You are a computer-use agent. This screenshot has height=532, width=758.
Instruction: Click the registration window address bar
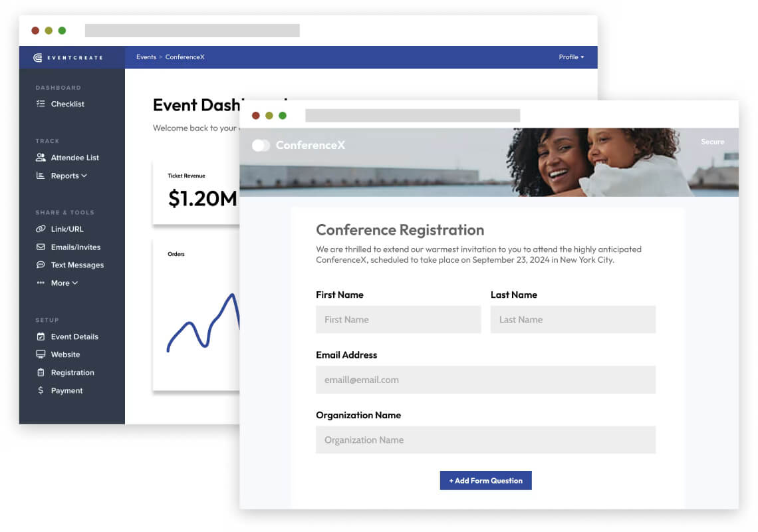pyautogui.click(x=412, y=116)
